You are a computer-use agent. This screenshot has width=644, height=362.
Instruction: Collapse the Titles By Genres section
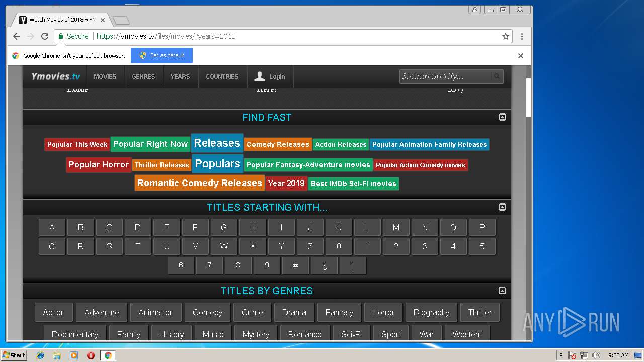[x=502, y=291]
